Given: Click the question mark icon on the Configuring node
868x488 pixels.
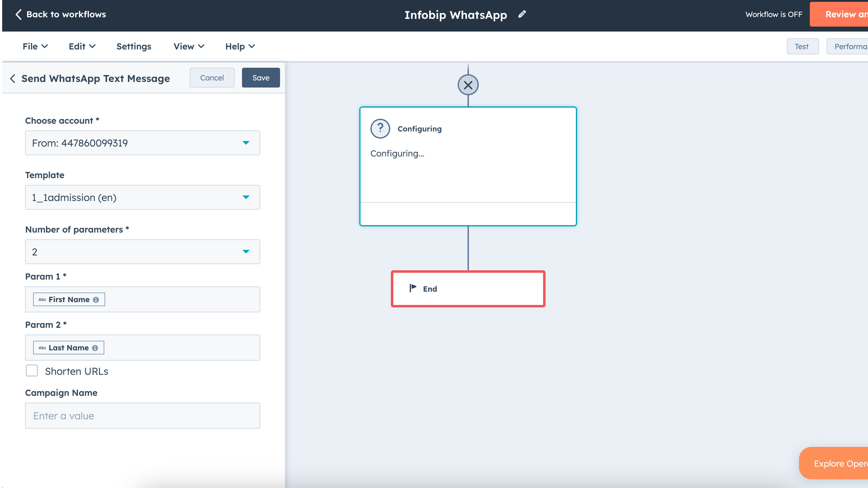Looking at the screenshot, I should tap(380, 128).
